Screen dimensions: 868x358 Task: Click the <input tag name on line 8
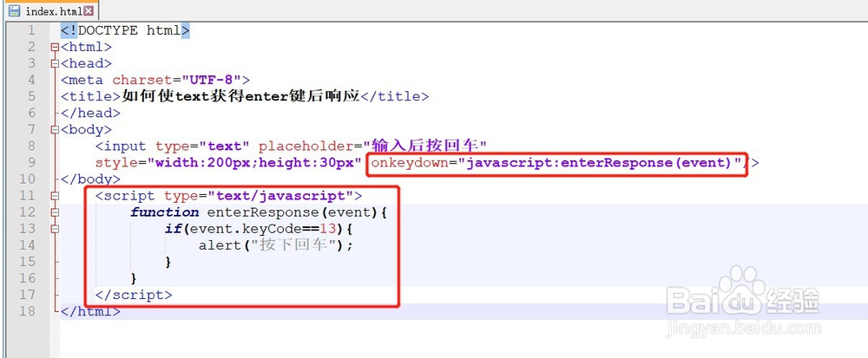[x=121, y=146]
